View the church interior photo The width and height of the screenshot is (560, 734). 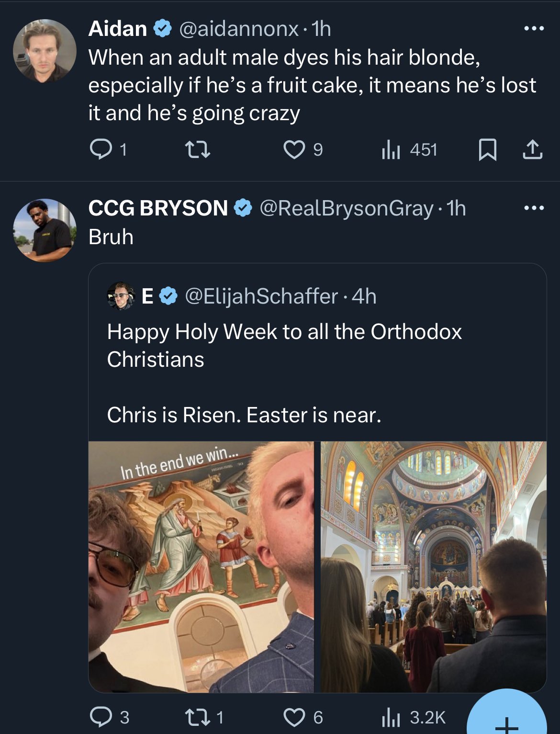point(434,566)
